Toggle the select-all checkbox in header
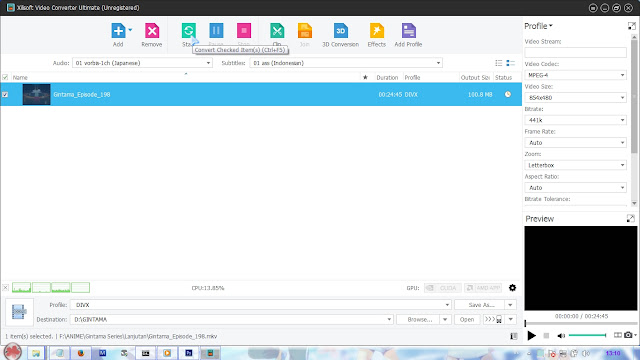640x360 pixels. coord(5,77)
